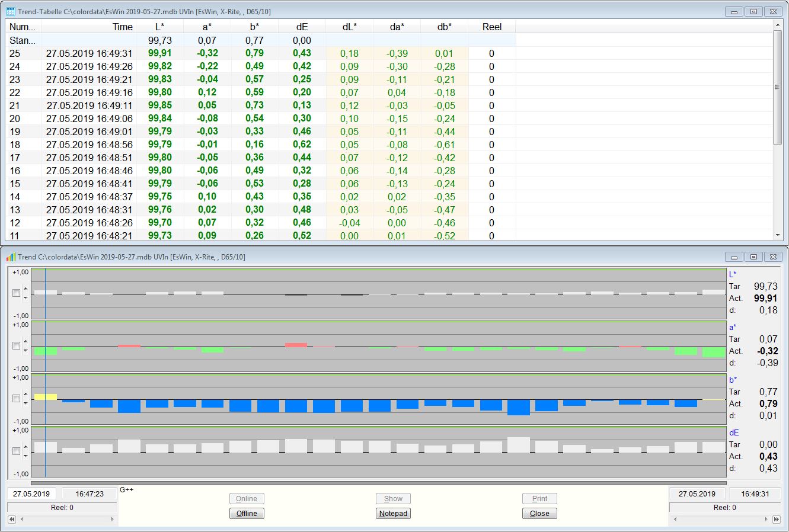Increase dE chart scale with up arrow
The height and width of the screenshot is (532, 789).
pos(25,448)
